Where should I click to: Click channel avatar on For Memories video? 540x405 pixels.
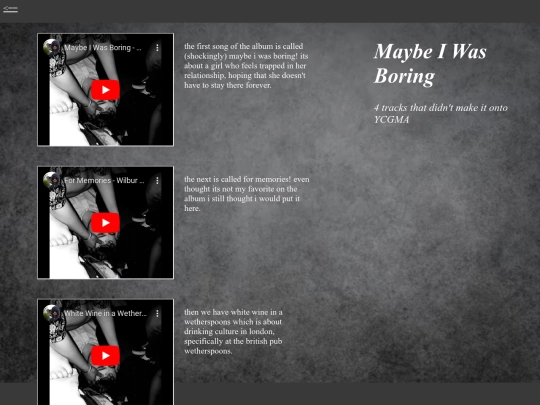[52, 180]
